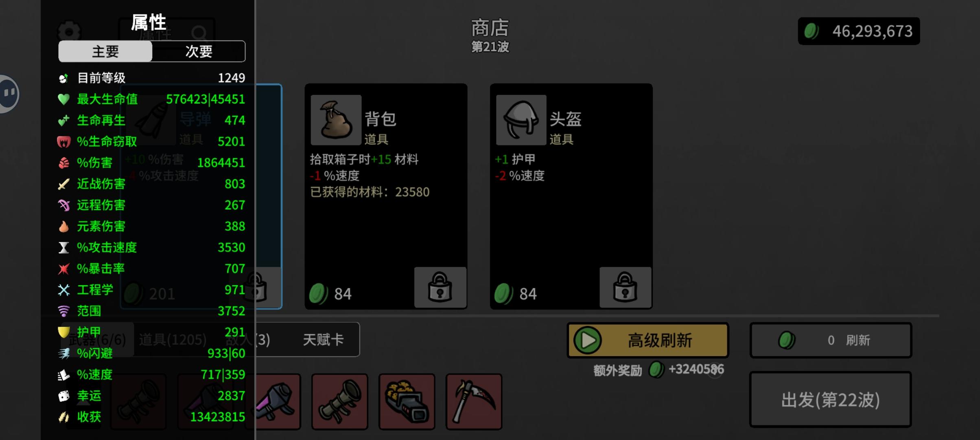Switch to the 次要 stats tab
This screenshot has width=980, height=440.
pyautogui.click(x=199, y=51)
